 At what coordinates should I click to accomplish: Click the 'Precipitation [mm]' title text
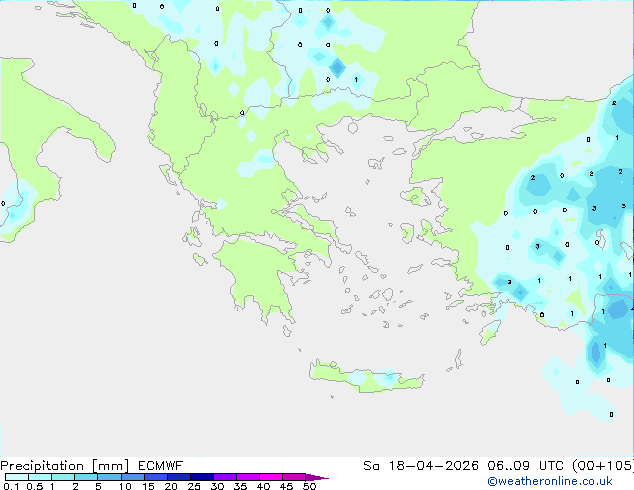pyautogui.click(x=65, y=466)
